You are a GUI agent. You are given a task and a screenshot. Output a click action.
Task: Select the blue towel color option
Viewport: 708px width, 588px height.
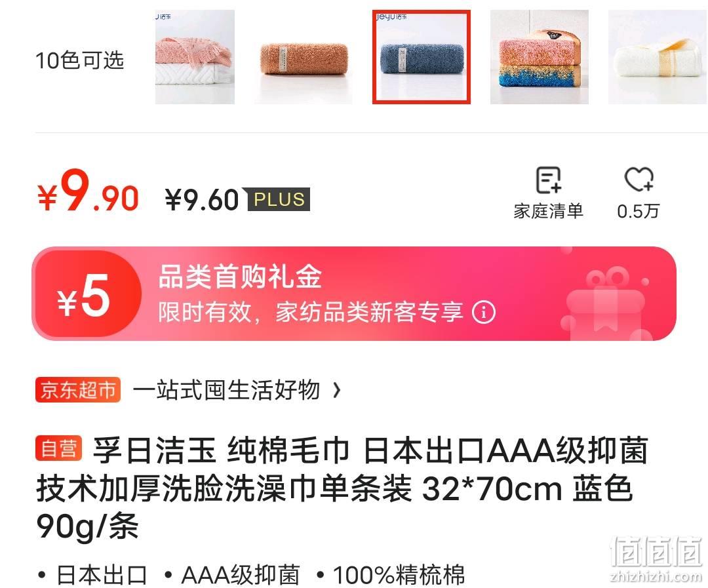click(x=422, y=57)
